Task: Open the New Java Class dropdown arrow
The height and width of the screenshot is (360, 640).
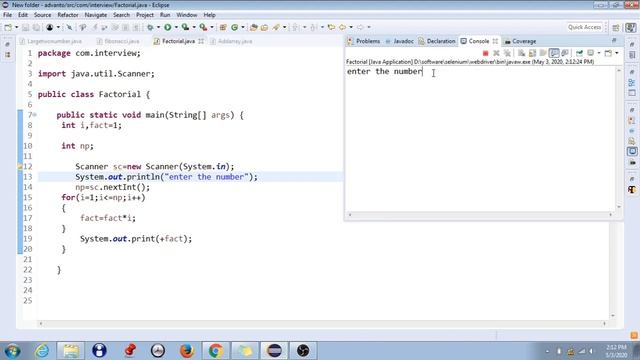Action: (243, 27)
